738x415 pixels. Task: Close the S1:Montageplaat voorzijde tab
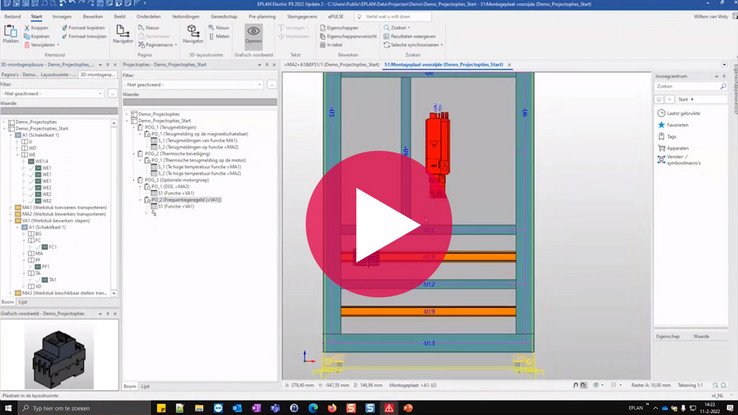[x=509, y=65]
